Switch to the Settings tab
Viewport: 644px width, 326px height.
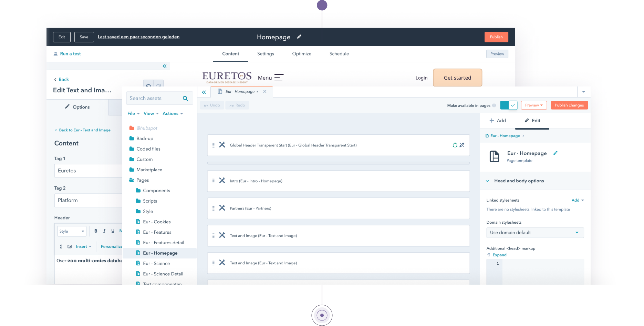(x=266, y=54)
